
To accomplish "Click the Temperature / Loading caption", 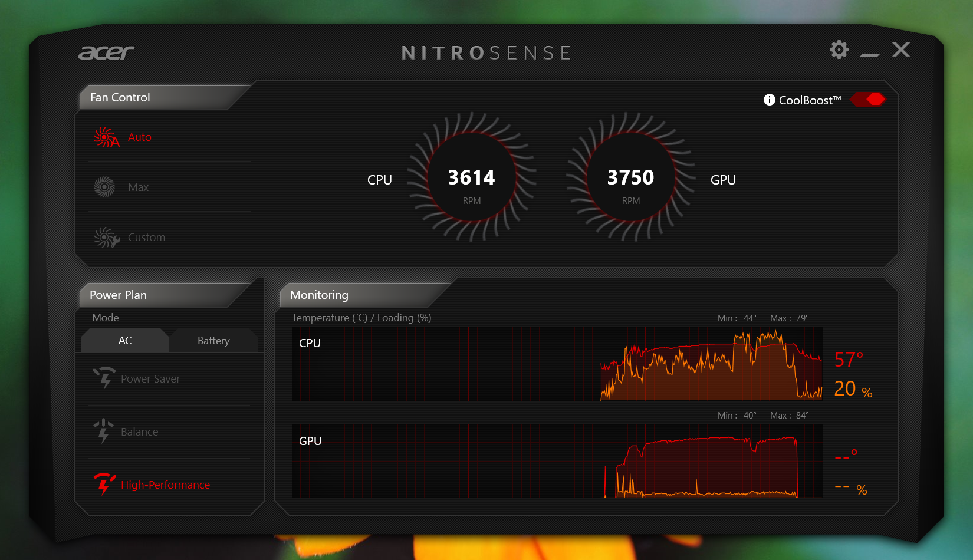I will click(x=361, y=318).
